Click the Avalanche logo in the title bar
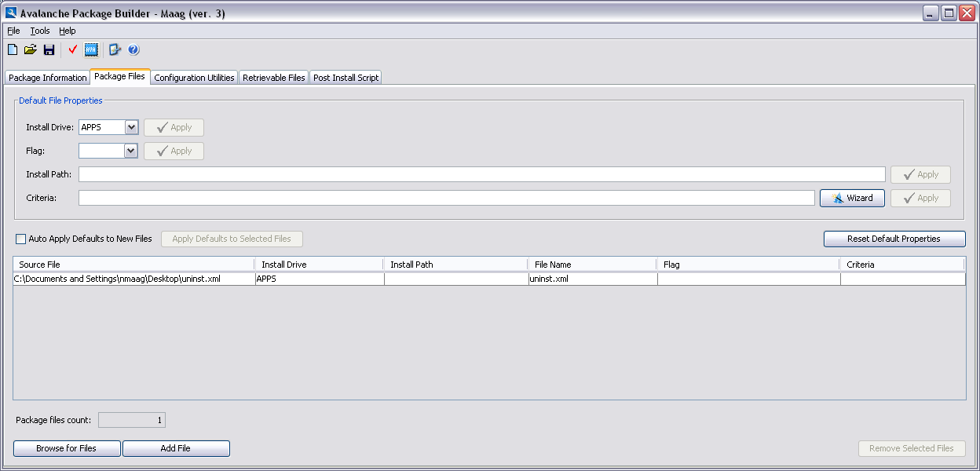Image resolution: width=980 pixels, height=471 pixels. point(9,12)
